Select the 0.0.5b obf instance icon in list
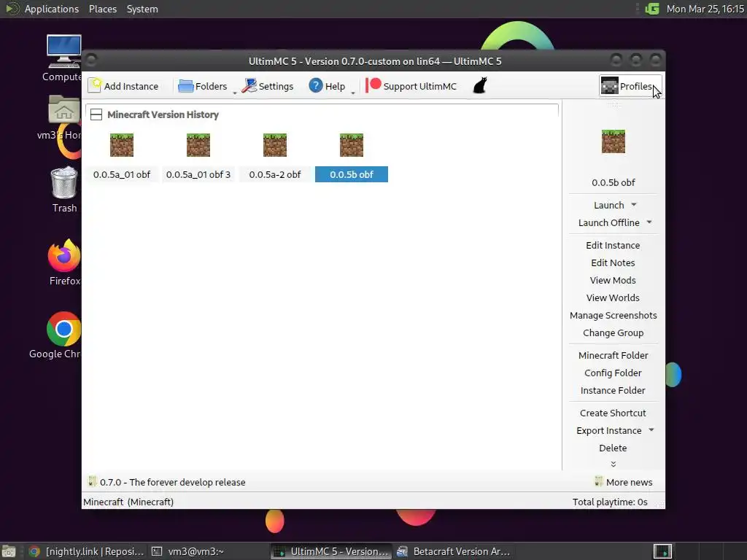This screenshot has width=747, height=560. 352,145
